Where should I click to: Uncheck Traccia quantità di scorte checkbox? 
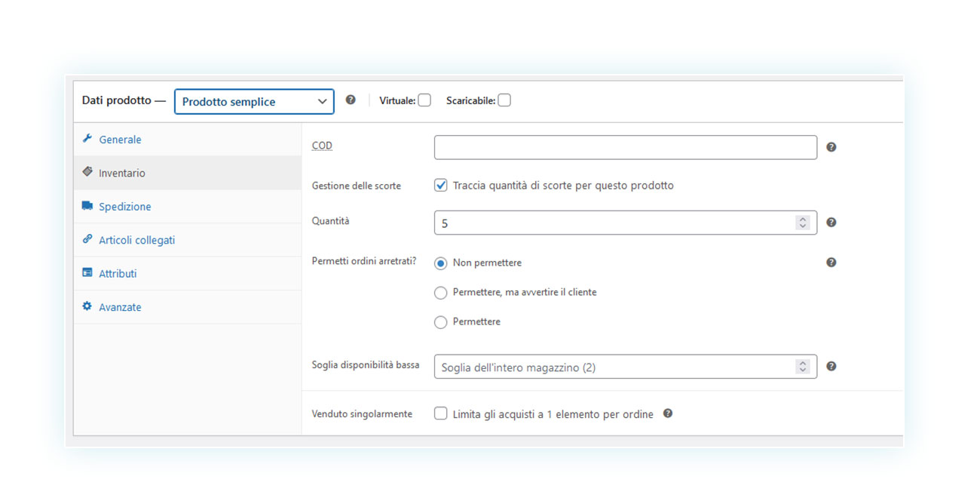click(x=441, y=185)
